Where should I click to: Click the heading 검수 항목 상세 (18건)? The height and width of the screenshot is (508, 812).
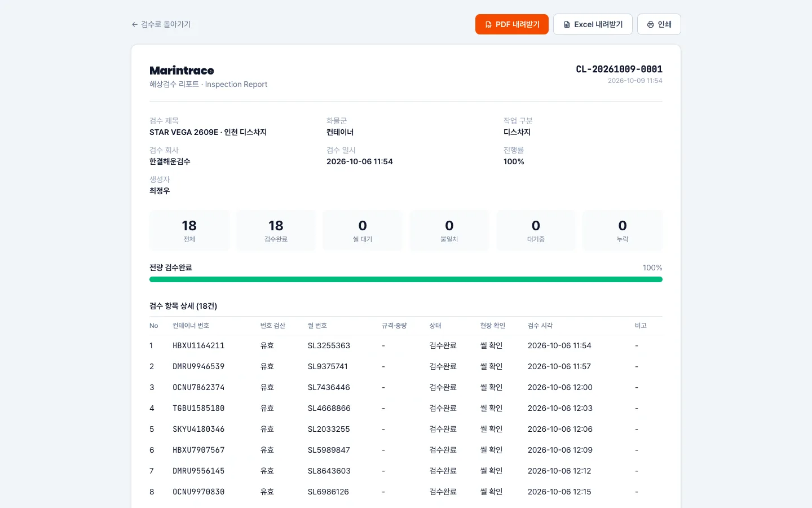pyautogui.click(x=183, y=306)
